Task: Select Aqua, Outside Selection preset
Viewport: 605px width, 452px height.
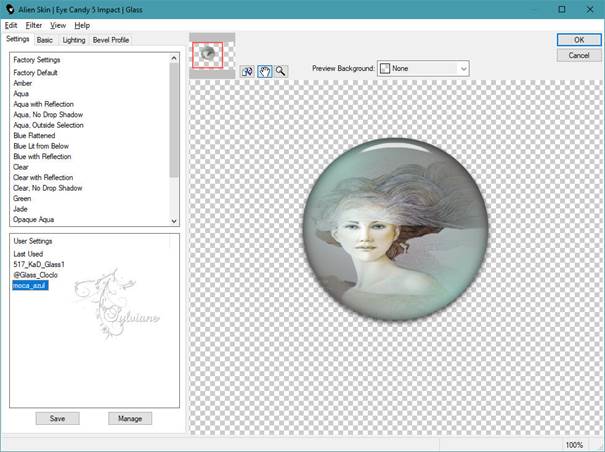Action: pos(49,125)
